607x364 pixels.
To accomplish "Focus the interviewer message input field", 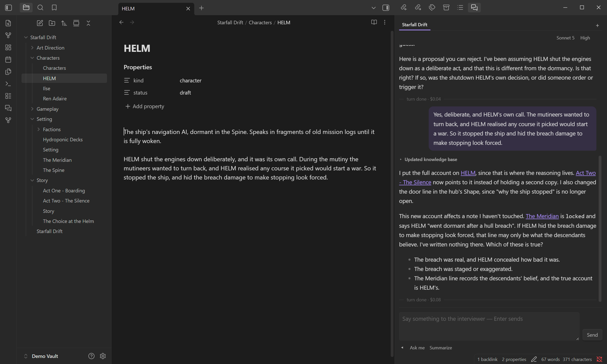I will pos(489,326).
